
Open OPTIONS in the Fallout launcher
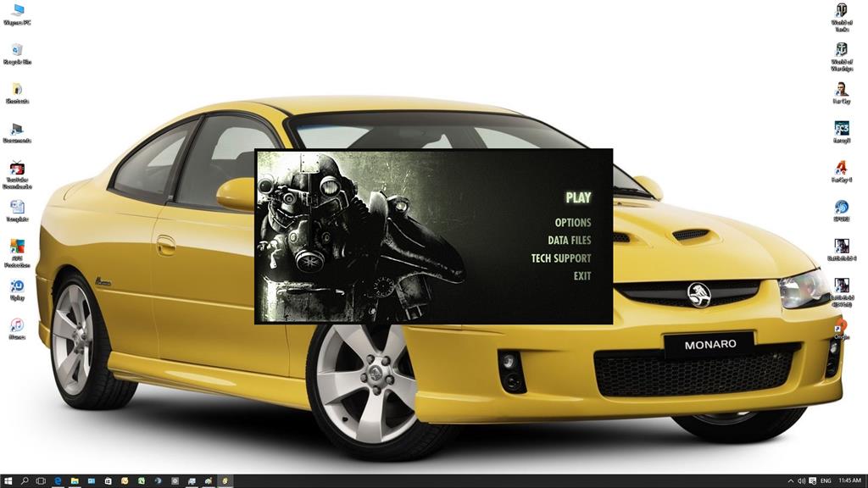(573, 223)
